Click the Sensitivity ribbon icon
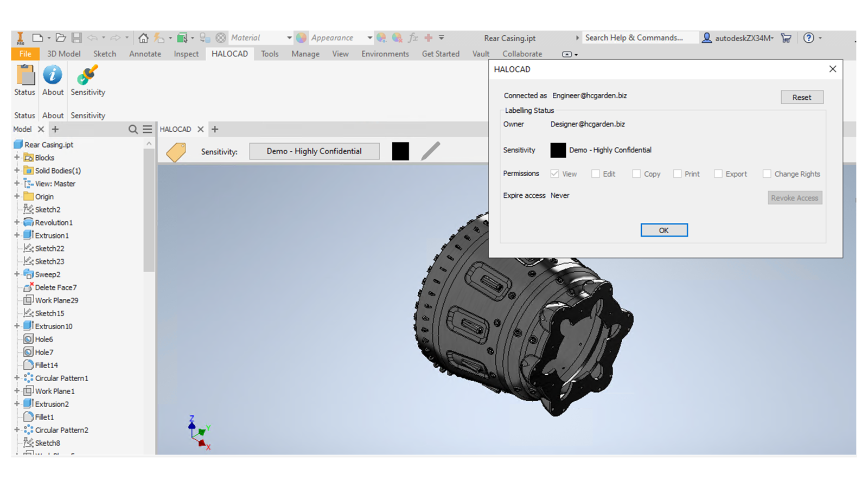 click(x=87, y=75)
